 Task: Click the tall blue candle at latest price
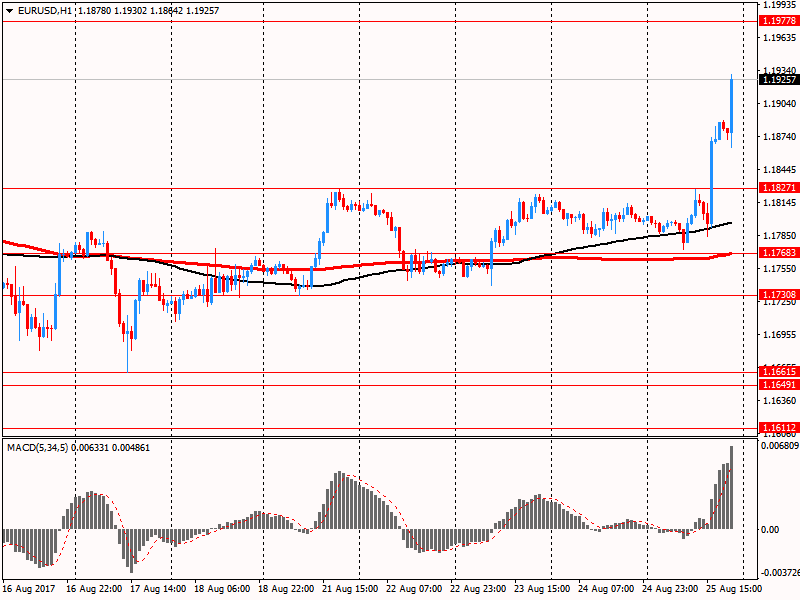point(732,106)
